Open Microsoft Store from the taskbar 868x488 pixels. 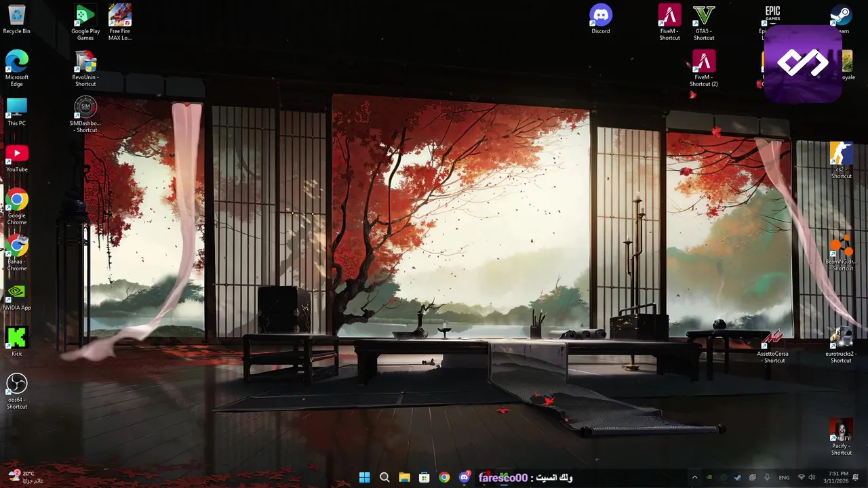pos(424,478)
